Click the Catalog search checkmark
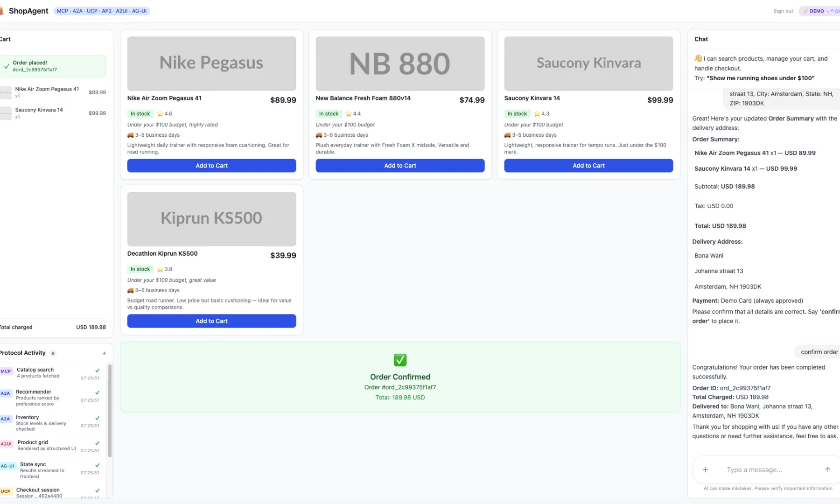This screenshot has height=504, width=840. click(97, 371)
